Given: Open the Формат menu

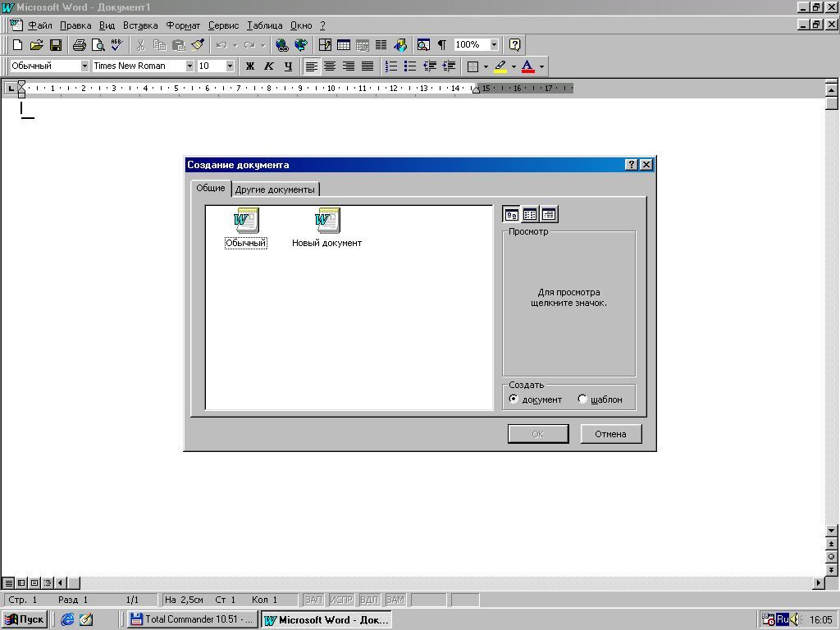Looking at the screenshot, I should coord(183,25).
